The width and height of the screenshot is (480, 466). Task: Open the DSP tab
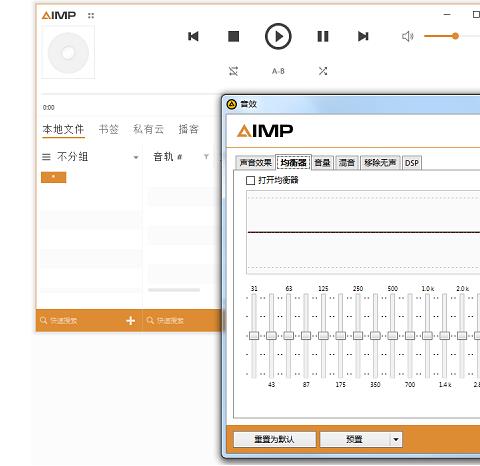click(x=412, y=163)
